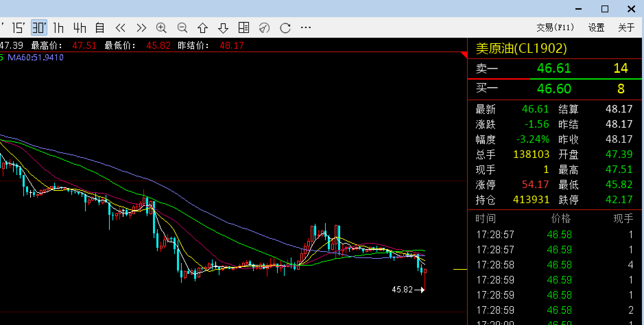This screenshot has width=644, height=325.
Task: Click the 开盘 opening price 47.39
Action: click(619, 154)
